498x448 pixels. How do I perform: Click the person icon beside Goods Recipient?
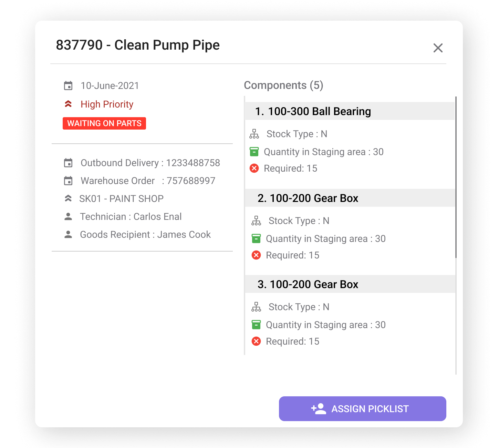click(x=68, y=235)
